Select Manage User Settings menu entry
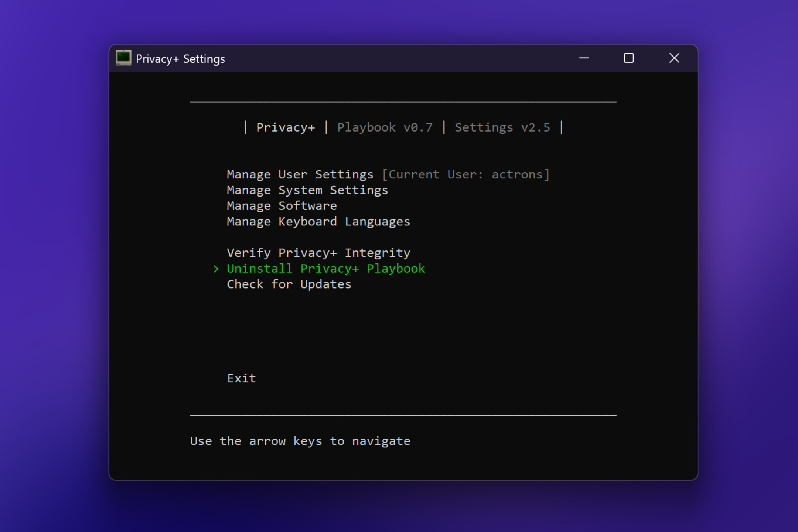798x532 pixels. point(300,174)
